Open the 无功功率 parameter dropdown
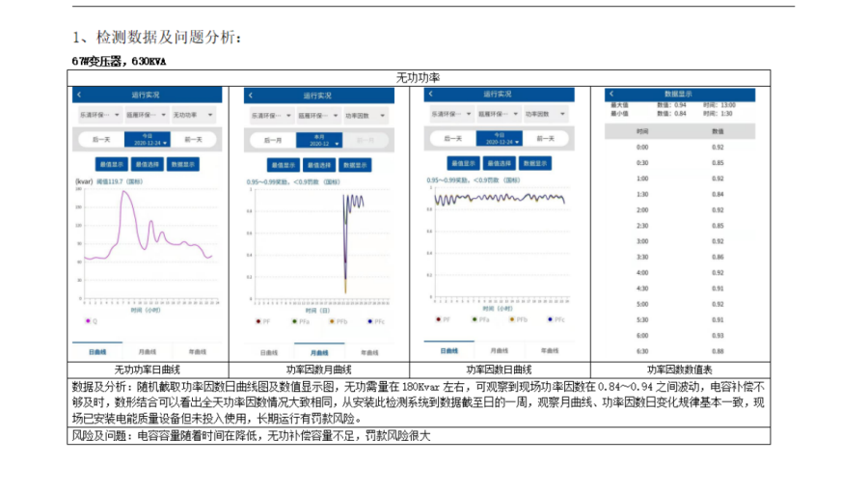Image resolution: width=868 pixels, height=495 pixels. click(194, 114)
